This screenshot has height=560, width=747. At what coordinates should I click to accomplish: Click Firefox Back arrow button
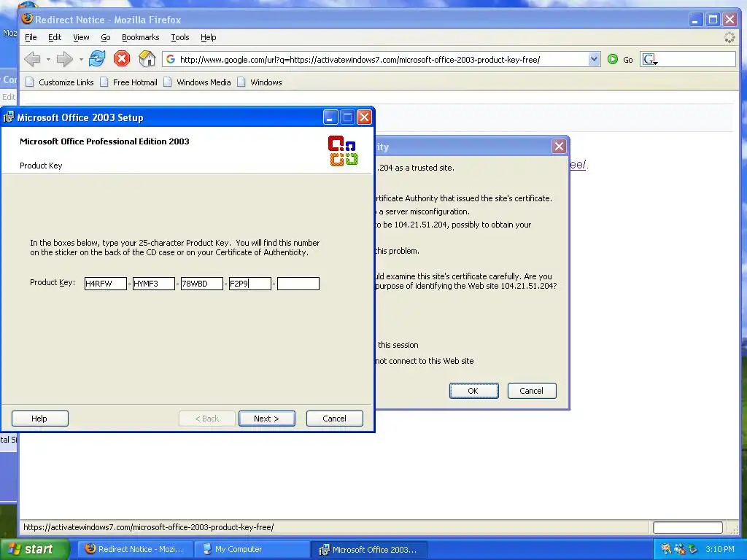click(x=32, y=59)
